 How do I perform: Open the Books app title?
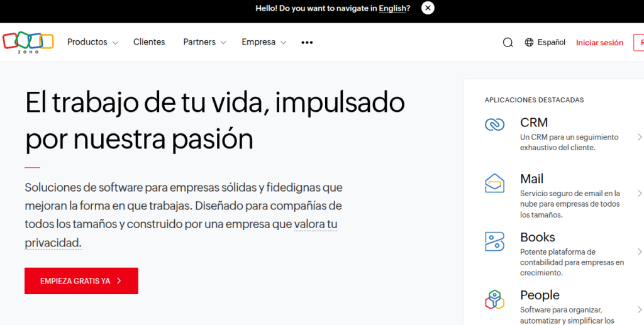coord(537,237)
